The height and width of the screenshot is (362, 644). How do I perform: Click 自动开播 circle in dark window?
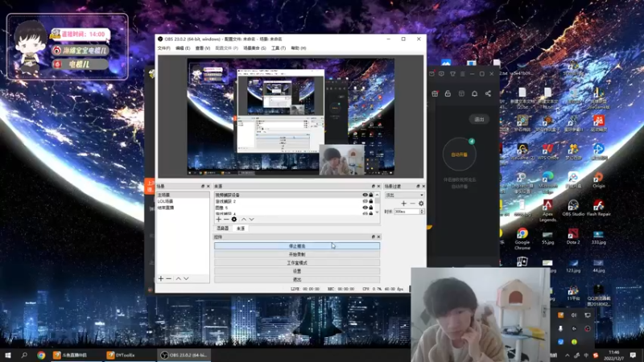[459, 154]
